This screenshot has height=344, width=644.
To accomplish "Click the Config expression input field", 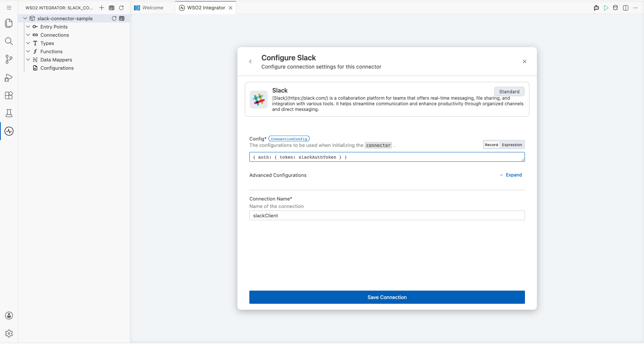I will pos(387,157).
